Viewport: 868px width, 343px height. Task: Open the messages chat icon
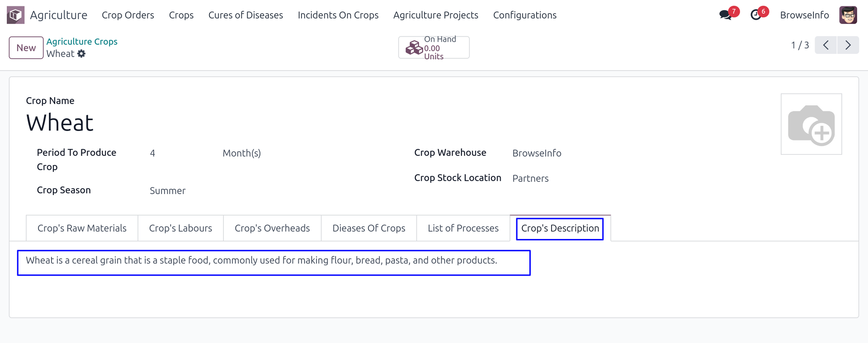[x=725, y=15]
